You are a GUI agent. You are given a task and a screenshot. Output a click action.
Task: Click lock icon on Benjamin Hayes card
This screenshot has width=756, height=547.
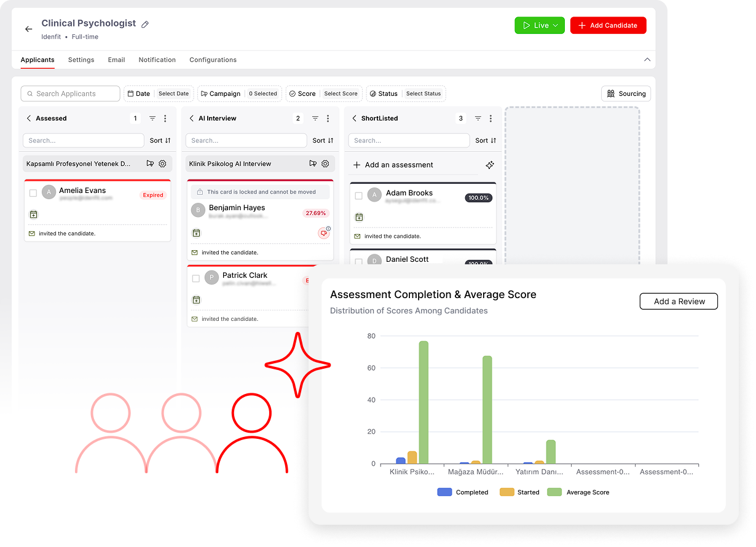click(200, 192)
